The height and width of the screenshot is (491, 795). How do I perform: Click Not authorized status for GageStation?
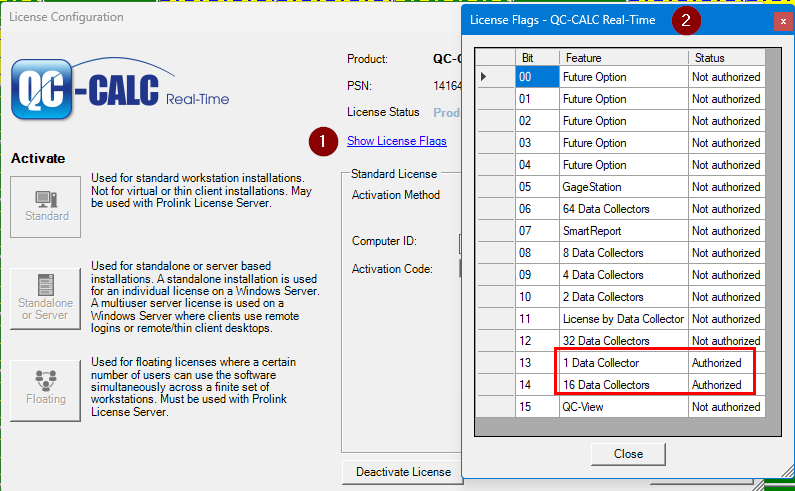pos(727,187)
